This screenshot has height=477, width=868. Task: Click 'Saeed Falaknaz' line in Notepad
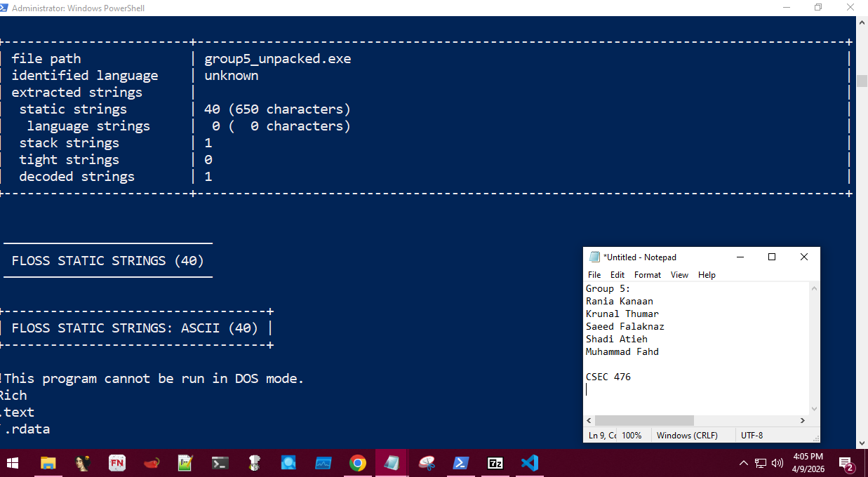[x=625, y=326]
